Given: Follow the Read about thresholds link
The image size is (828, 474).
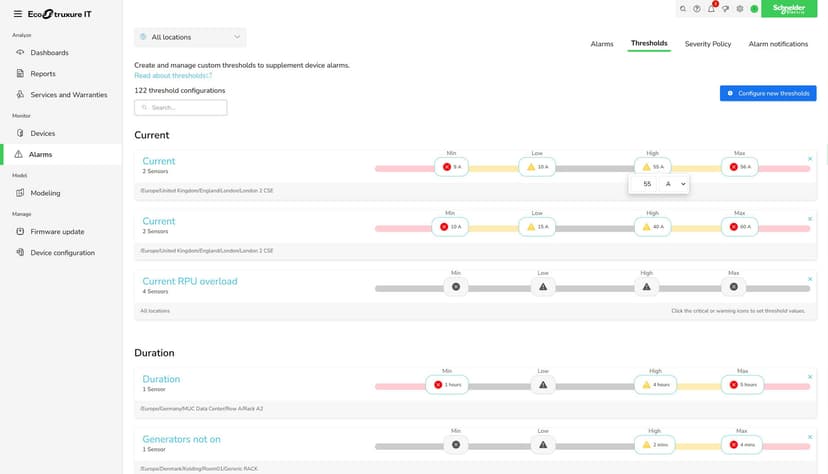Looking at the screenshot, I should pyautogui.click(x=173, y=75).
